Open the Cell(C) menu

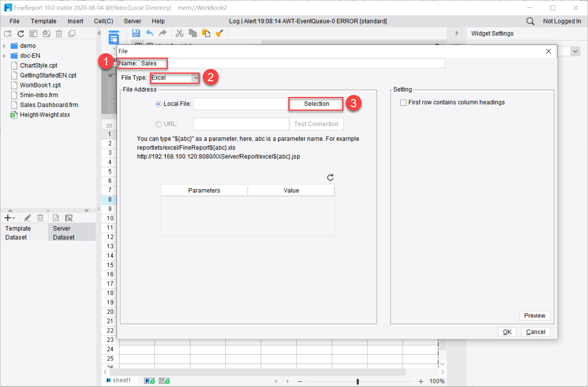[x=104, y=21]
